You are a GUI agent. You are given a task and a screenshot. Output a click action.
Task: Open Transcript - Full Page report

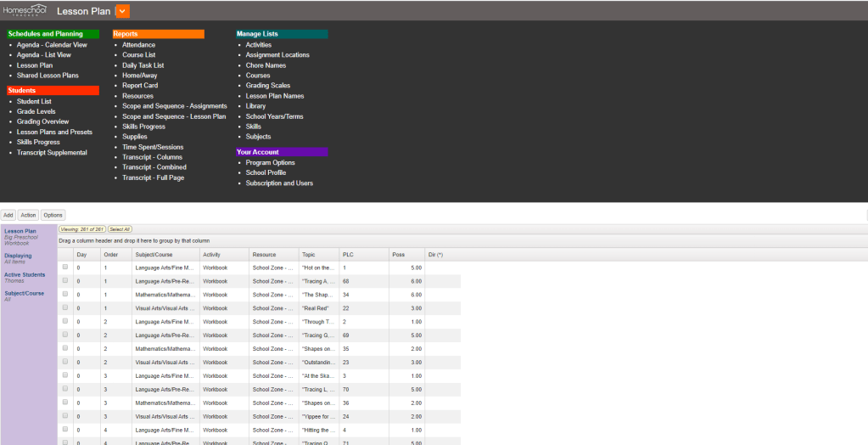pos(153,177)
